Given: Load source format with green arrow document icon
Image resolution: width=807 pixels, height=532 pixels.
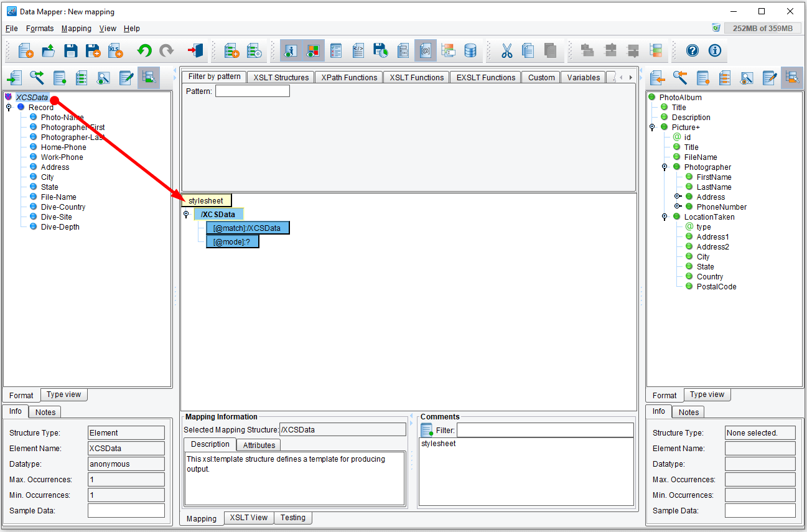Looking at the screenshot, I should click(x=14, y=78).
